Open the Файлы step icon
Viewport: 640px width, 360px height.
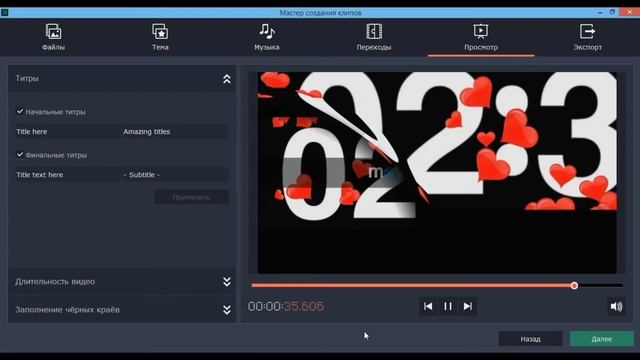pos(53,31)
